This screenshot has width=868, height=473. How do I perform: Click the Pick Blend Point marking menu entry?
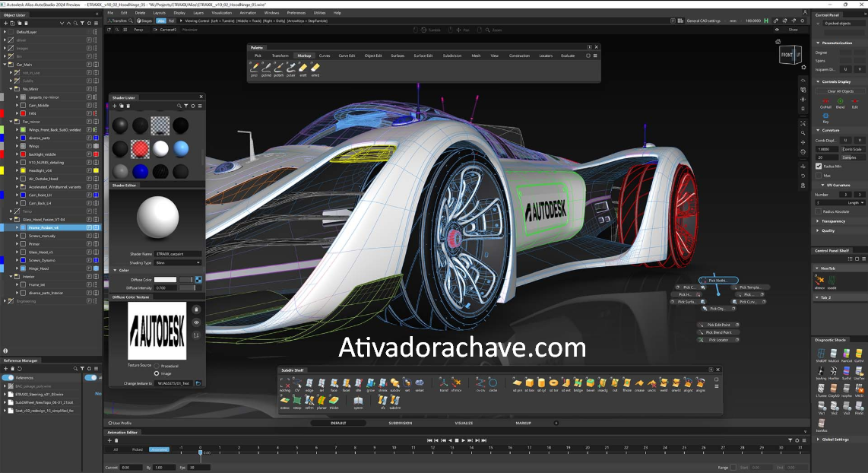click(718, 332)
